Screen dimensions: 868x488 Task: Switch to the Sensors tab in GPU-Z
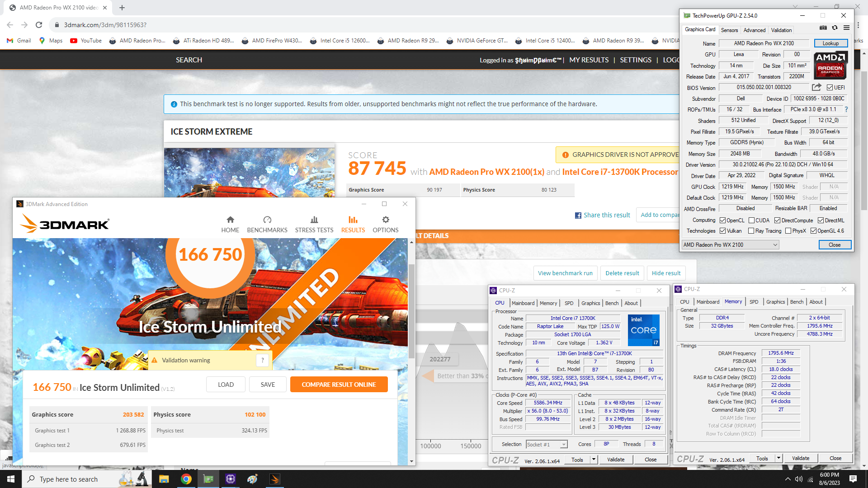point(729,30)
